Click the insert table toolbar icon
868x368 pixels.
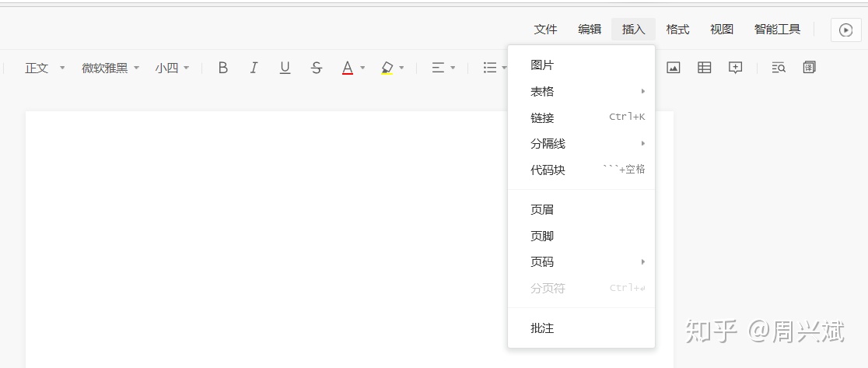coord(704,68)
